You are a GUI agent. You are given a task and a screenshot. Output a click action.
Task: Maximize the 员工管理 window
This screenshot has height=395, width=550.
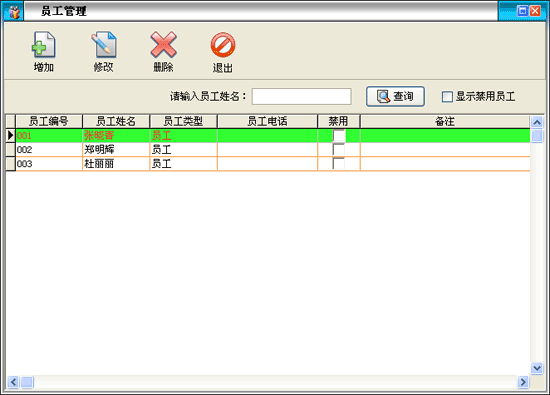[522, 11]
